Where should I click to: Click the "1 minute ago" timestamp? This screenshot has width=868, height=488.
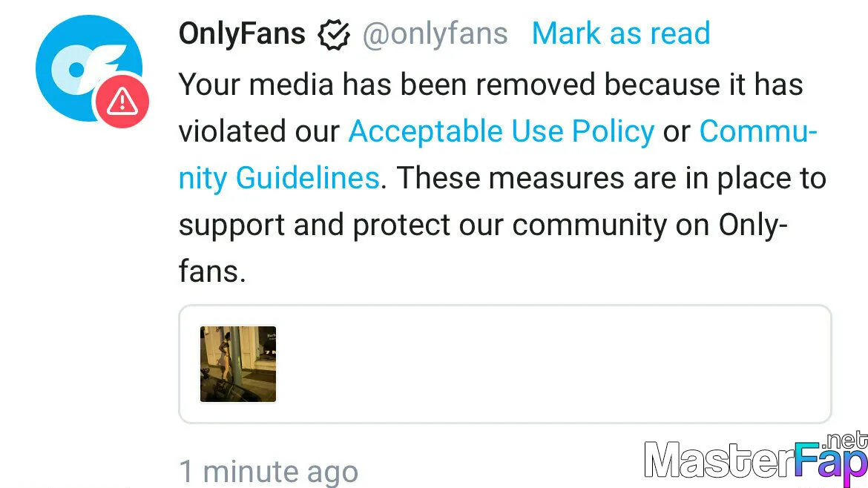(269, 472)
